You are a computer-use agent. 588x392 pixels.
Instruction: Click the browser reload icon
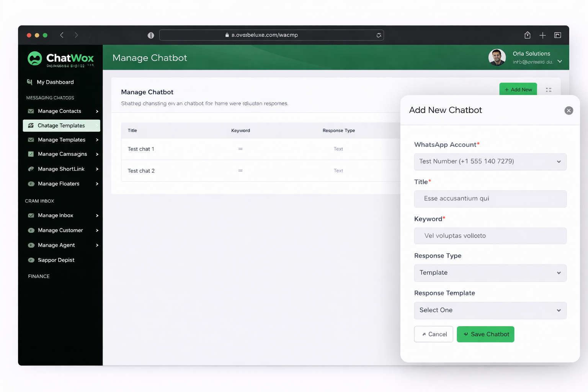[379, 35]
